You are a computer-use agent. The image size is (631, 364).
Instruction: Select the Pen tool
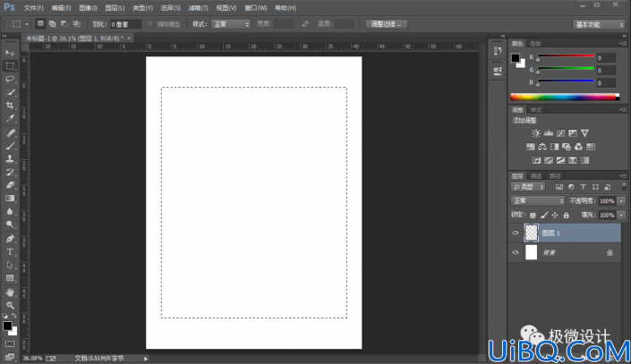coord(10,239)
